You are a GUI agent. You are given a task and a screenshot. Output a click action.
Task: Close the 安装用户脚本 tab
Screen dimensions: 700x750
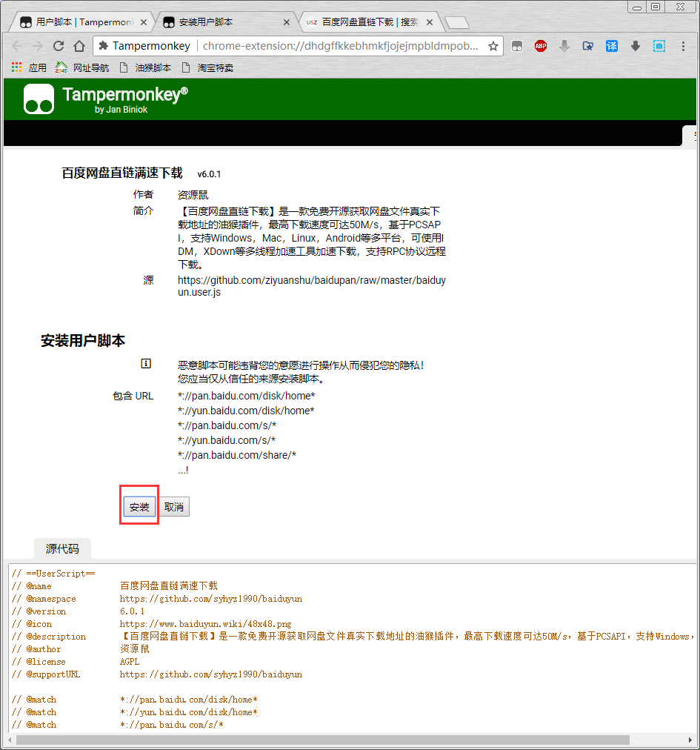(286, 22)
